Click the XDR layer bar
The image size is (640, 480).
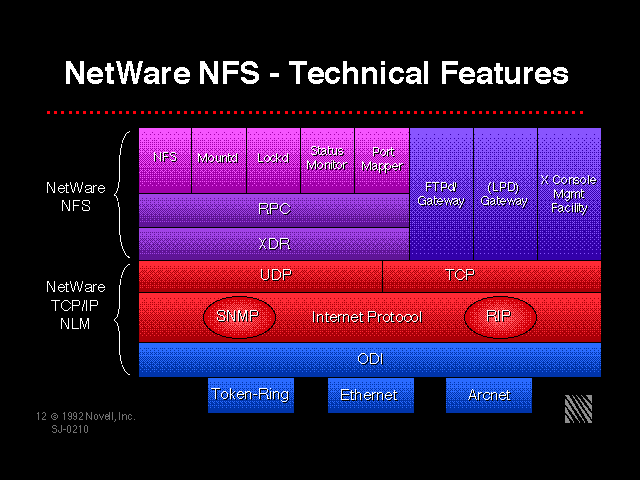[x=274, y=244]
